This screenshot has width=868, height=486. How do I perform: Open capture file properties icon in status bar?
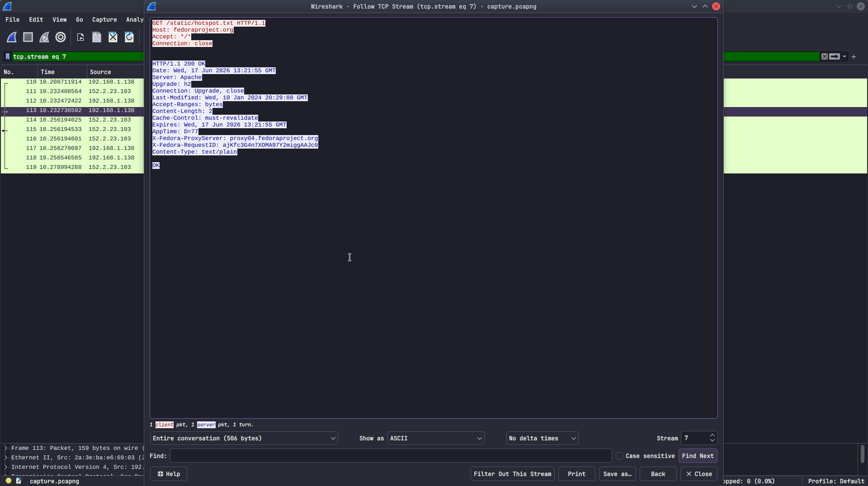[x=19, y=481]
